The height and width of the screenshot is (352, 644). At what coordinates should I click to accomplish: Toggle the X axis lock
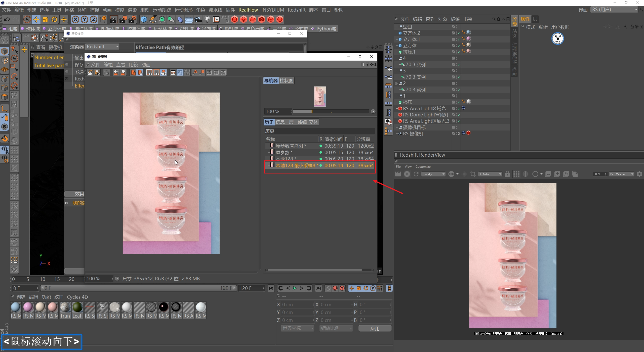[x=75, y=19]
